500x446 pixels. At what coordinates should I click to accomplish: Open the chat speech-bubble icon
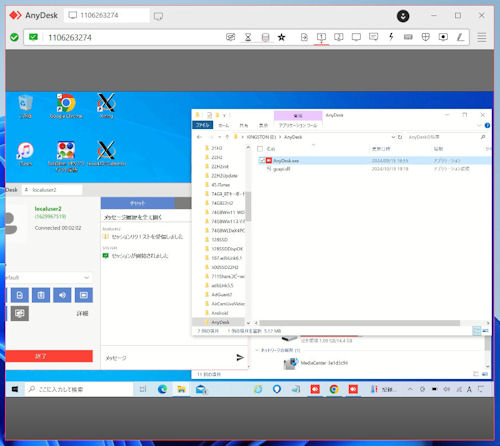tap(374, 37)
